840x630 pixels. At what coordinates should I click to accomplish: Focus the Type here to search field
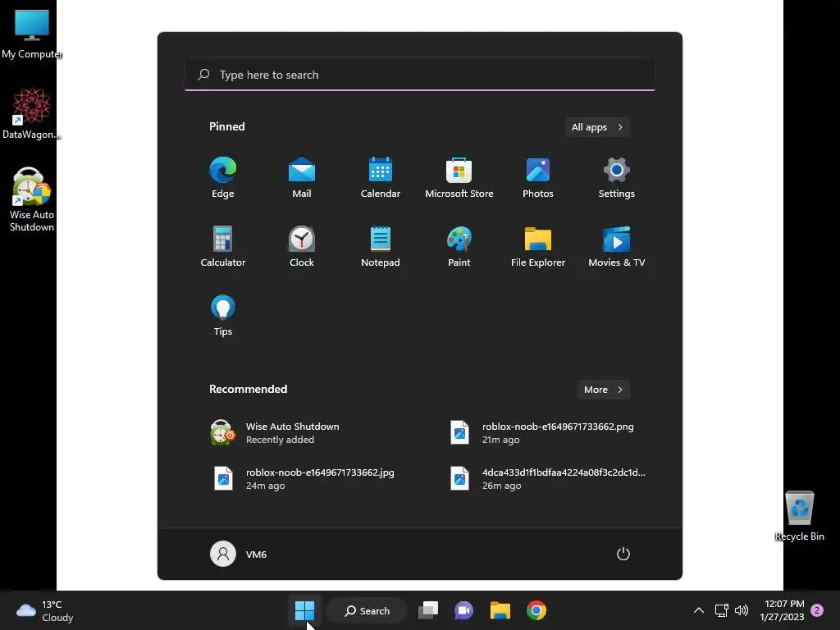tap(420, 75)
